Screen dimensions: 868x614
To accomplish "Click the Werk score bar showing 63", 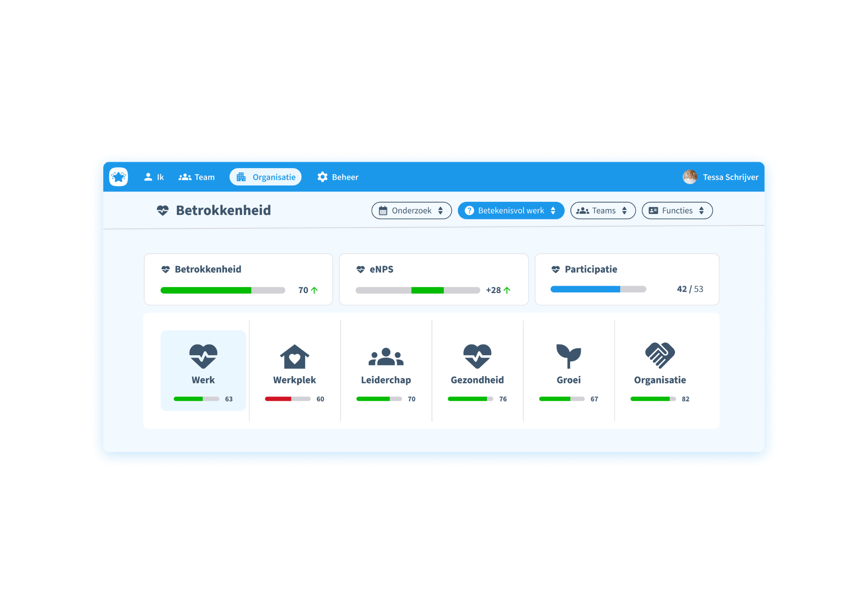I will click(196, 399).
